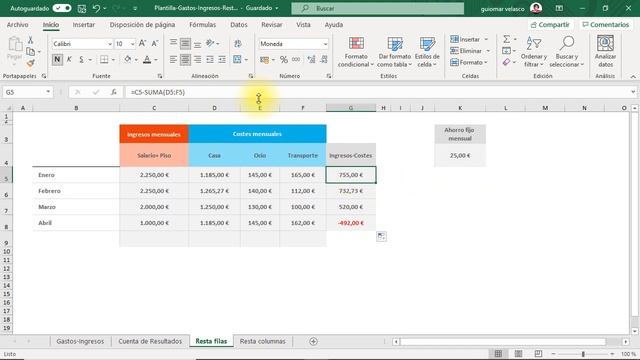
Task: Click the fill color bucket icon
Action: (x=128, y=60)
